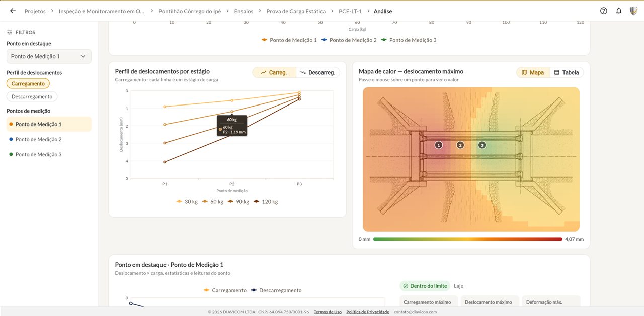Image resolution: width=644 pixels, height=316 pixels.
Task: Click contato@diavicon.com email link
Action: pos(415,312)
